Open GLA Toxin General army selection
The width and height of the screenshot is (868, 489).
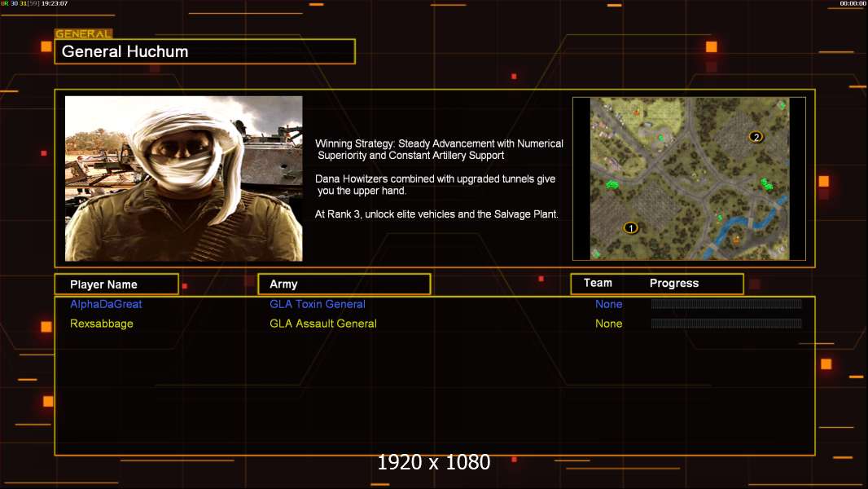pyautogui.click(x=318, y=304)
